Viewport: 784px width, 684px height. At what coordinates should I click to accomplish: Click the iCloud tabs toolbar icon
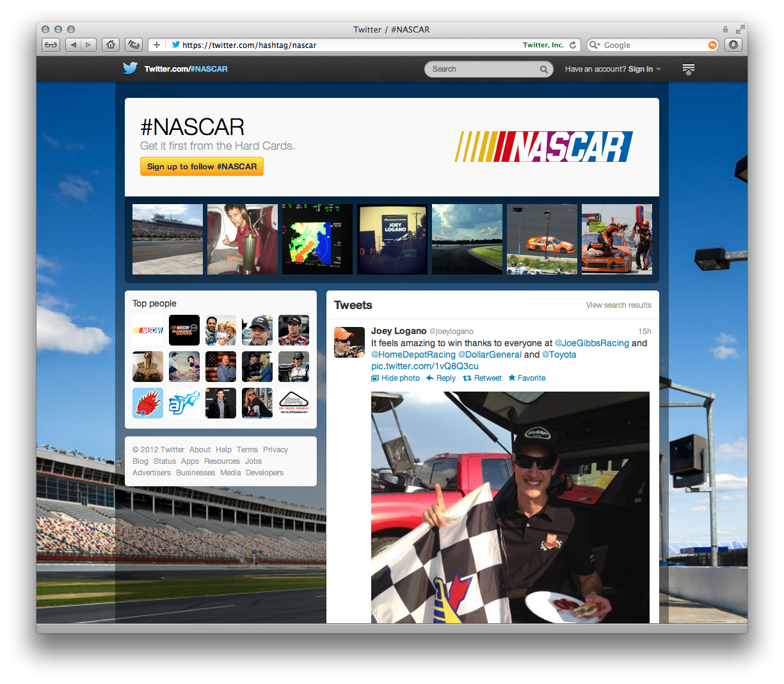pyautogui.click(x=134, y=45)
